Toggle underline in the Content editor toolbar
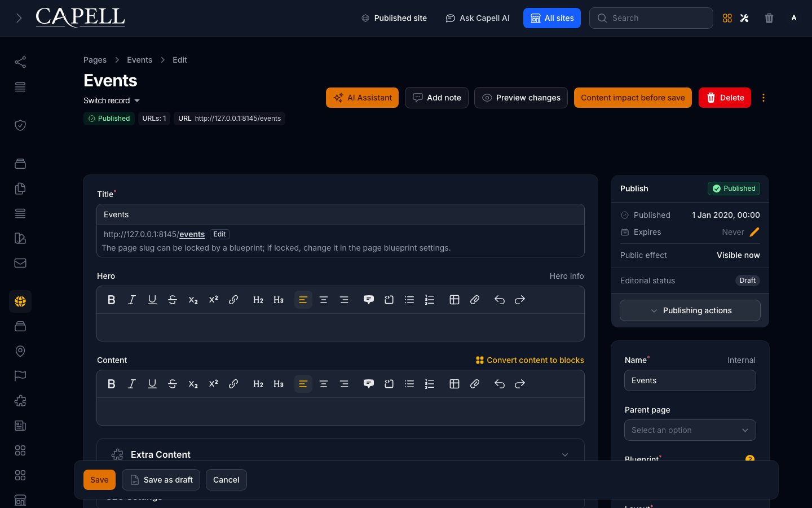Image resolution: width=812 pixels, height=508 pixels. (x=152, y=384)
